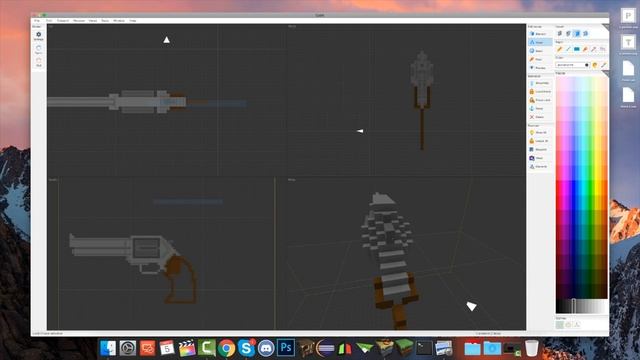640x360 pixels.
Task: Click the red X Delete button
Action: 540,117
